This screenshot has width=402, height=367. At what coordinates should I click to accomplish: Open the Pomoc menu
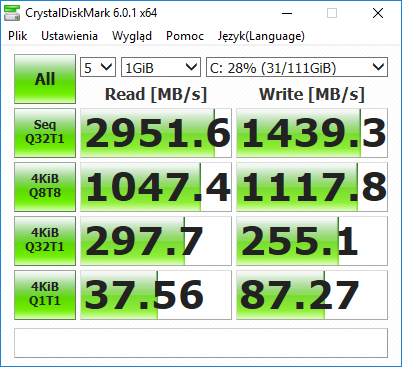185,36
